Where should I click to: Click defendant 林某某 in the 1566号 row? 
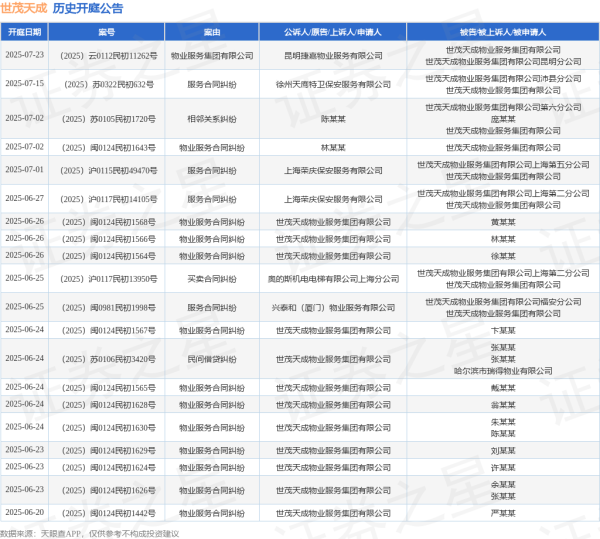[x=503, y=239]
